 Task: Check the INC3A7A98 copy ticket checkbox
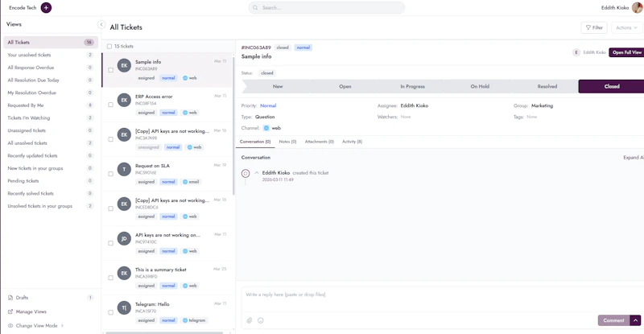coord(110,139)
